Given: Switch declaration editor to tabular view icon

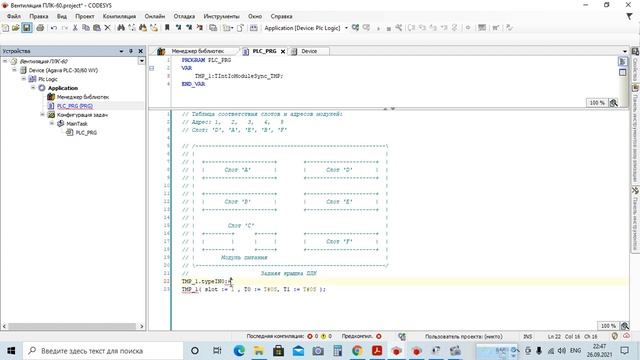Looking at the screenshot, I should [x=622, y=73].
